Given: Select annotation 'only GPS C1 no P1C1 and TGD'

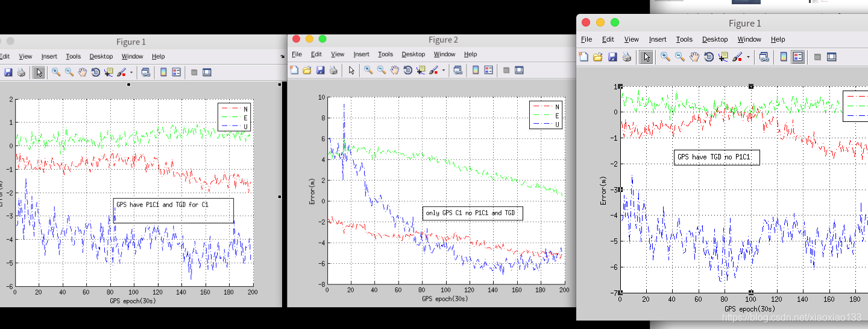Looking at the screenshot, I should (473, 213).
